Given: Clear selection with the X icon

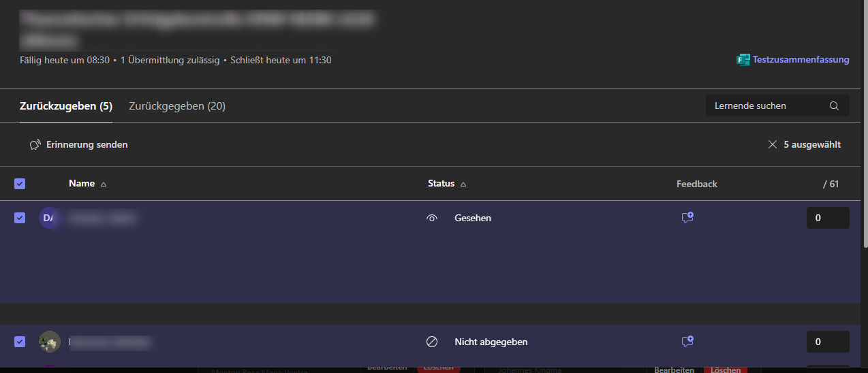Looking at the screenshot, I should coord(773,145).
